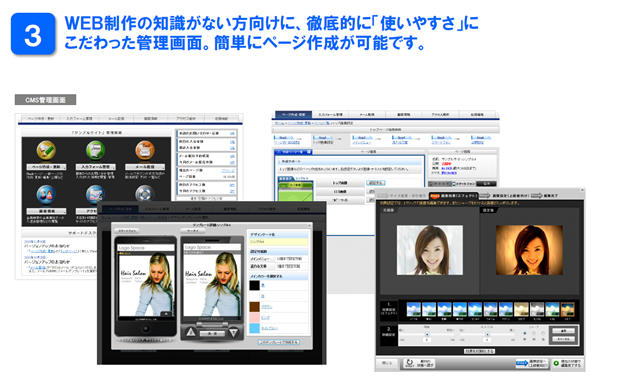Click the blue button under the color list
This screenshot has width=618, height=385.
point(279,342)
